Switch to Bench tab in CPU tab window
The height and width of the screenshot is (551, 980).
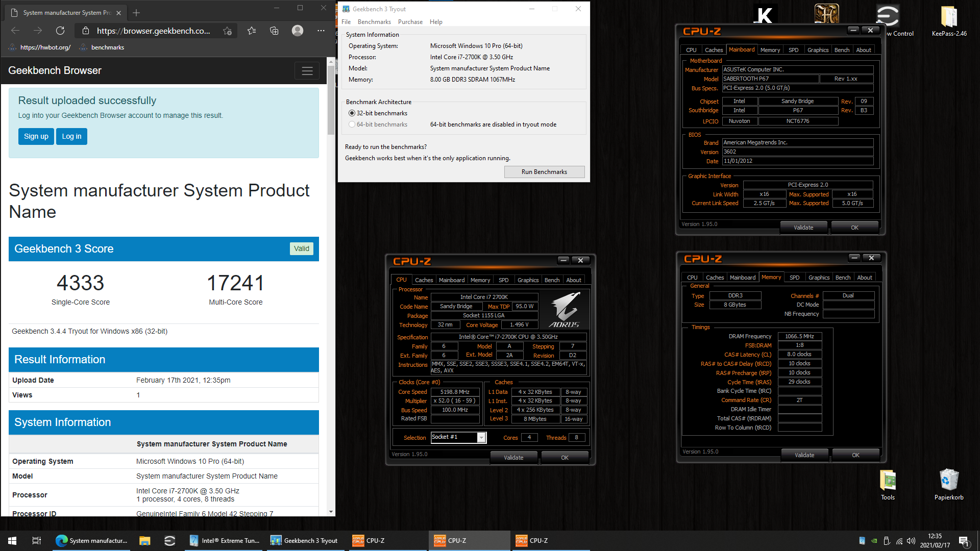click(552, 280)
